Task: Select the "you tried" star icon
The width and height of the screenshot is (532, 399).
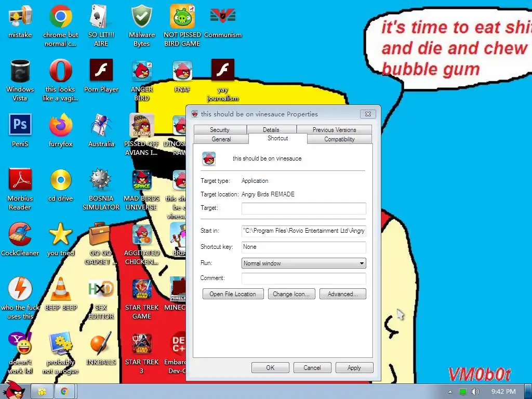Action: click(60, 240)
